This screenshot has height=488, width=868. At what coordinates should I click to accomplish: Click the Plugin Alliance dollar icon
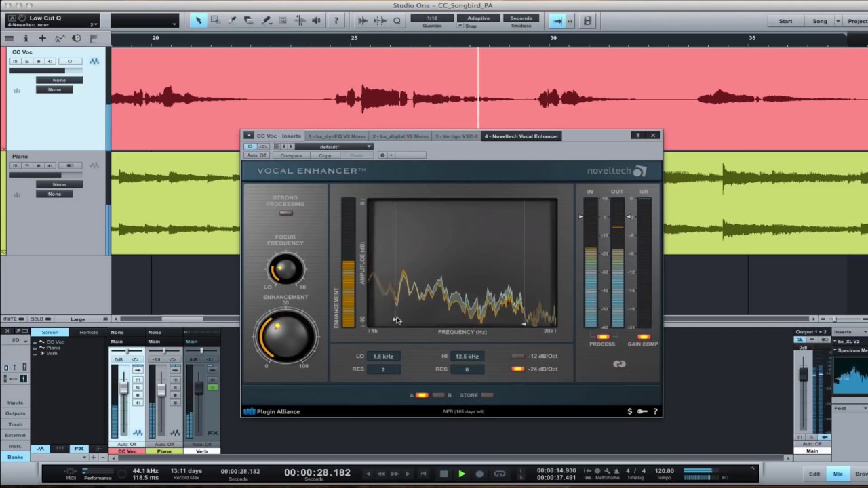[630, 411]
